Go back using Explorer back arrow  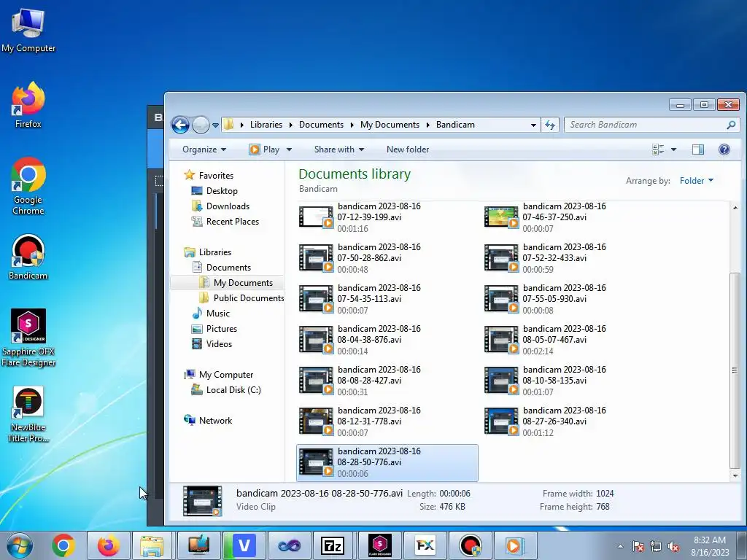point(180,125)
